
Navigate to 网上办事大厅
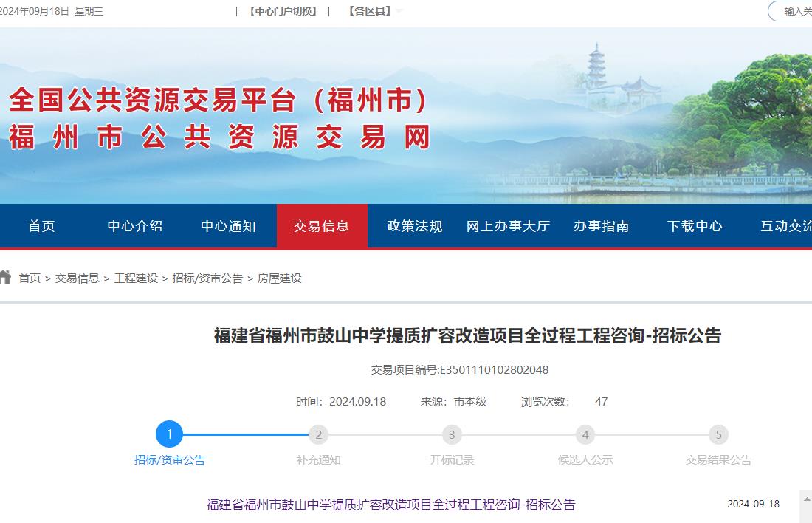point(508,226)
